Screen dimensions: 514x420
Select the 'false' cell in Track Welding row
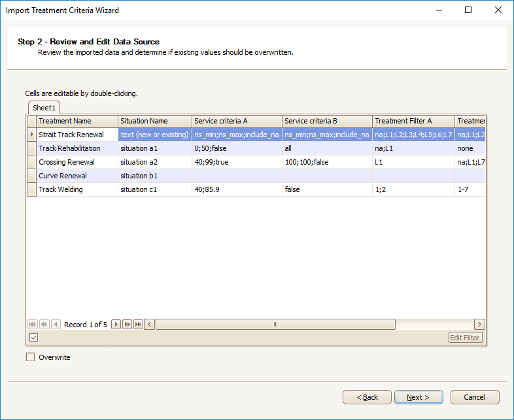[x=327, y=189]
